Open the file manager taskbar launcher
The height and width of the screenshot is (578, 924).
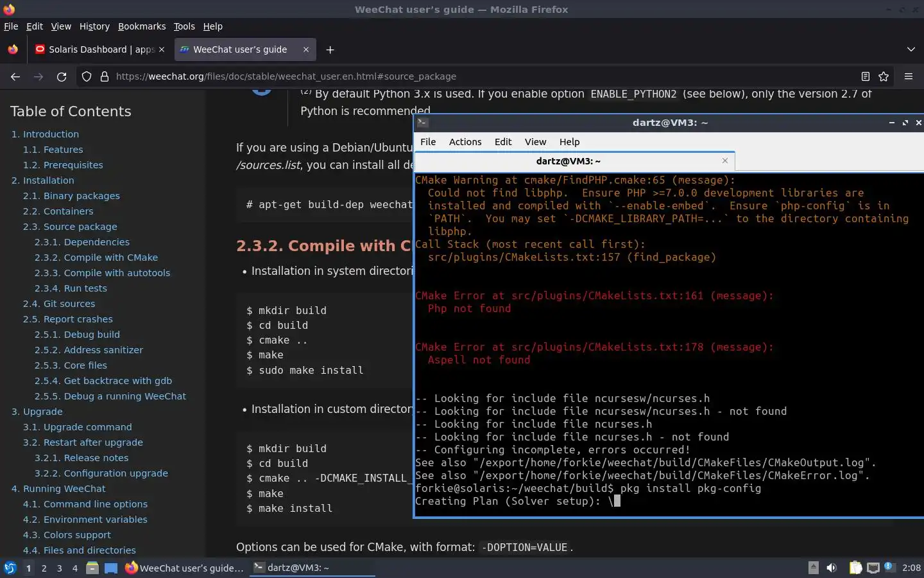click(92, 568)
